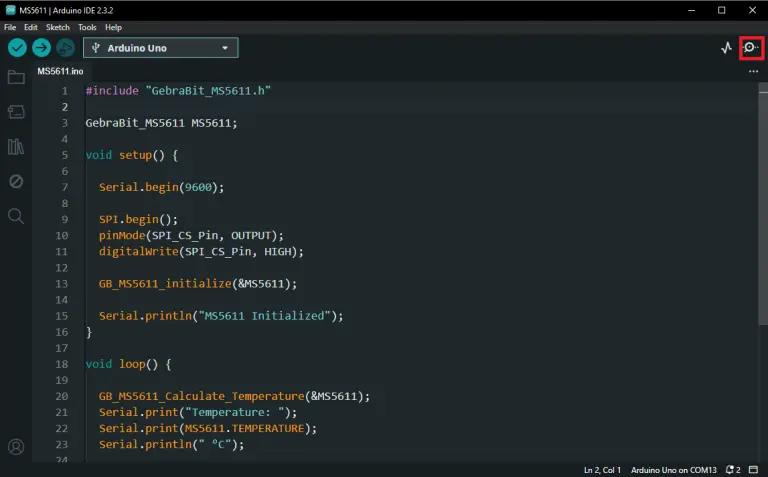Click the GB_MS5611_initialize(&MS5611); line

(198, 284)
